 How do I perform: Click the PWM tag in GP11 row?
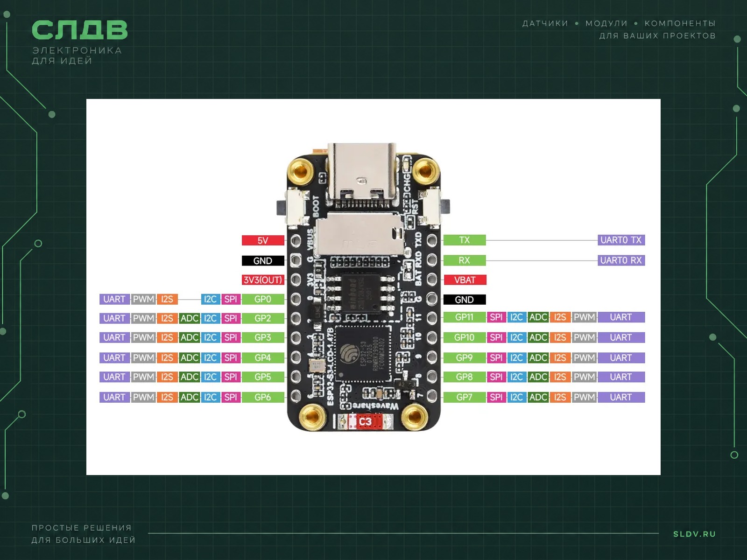click(585, 317)
